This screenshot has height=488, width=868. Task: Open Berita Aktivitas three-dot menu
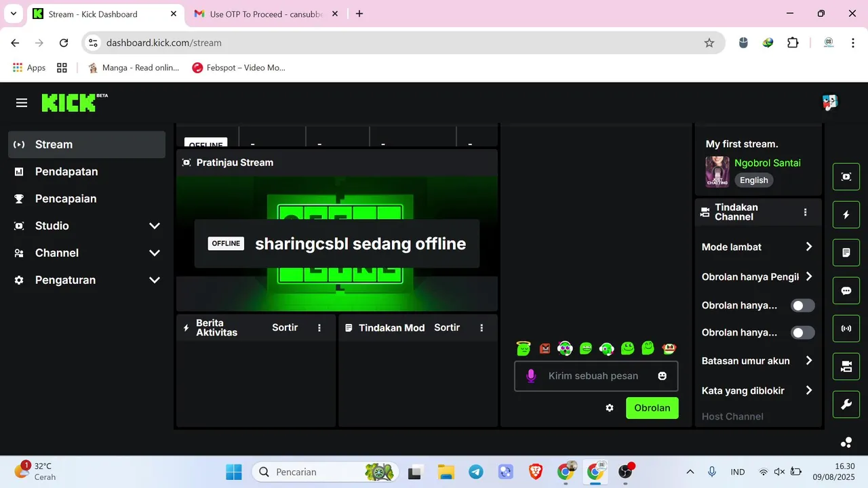click(319, 328)
